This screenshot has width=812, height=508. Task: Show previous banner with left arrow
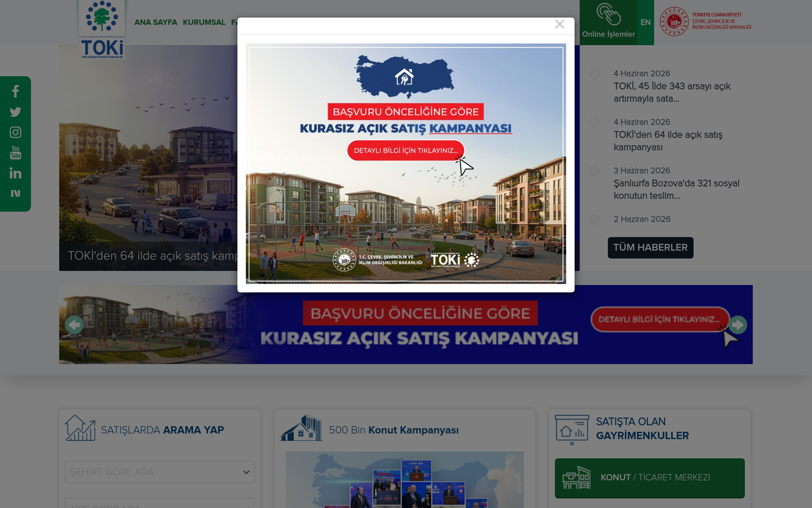click(x=74, y=325)
